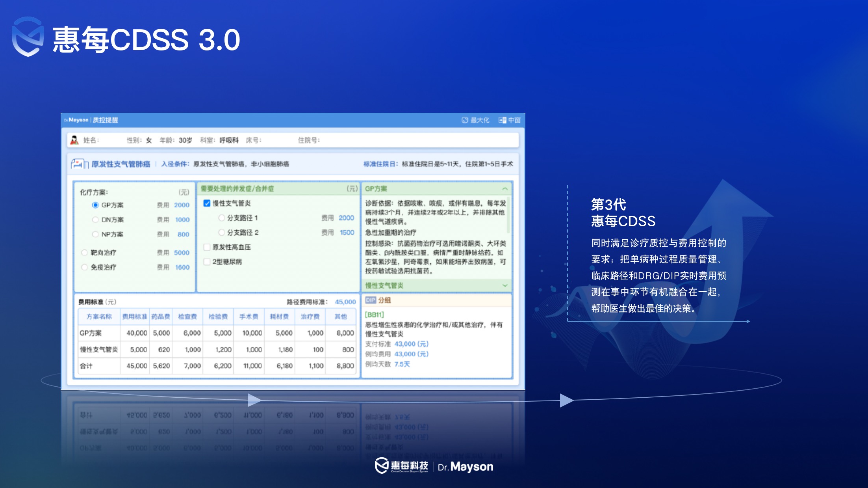The width and height of the screenshot is (868, 488).
Task: Click the 检查费 column header
Action: (x=187, y=317)
